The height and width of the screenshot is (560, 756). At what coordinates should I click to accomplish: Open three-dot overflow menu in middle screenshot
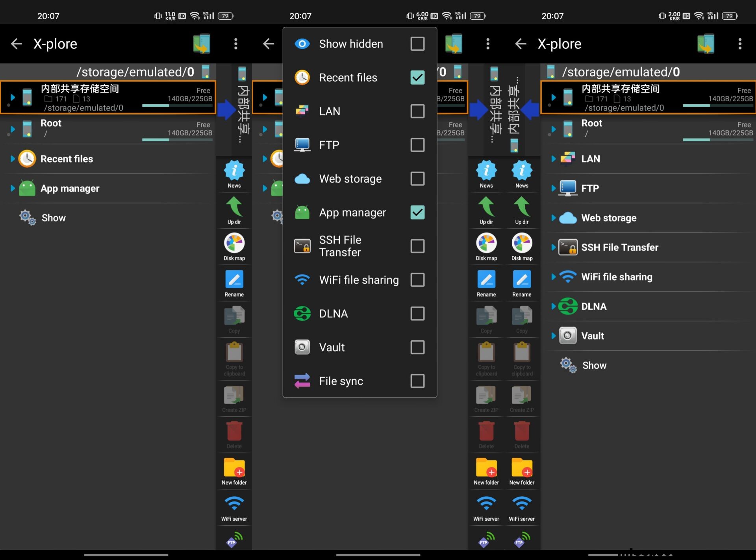(488, 44)
